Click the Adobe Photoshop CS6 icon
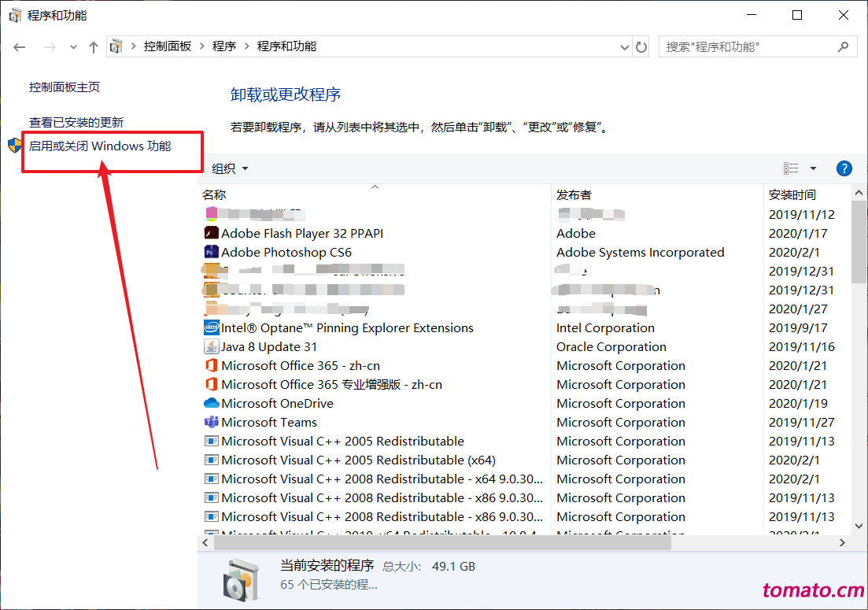Image resolution: width=868 pixels, height=610 pixels. coord(212,253)
